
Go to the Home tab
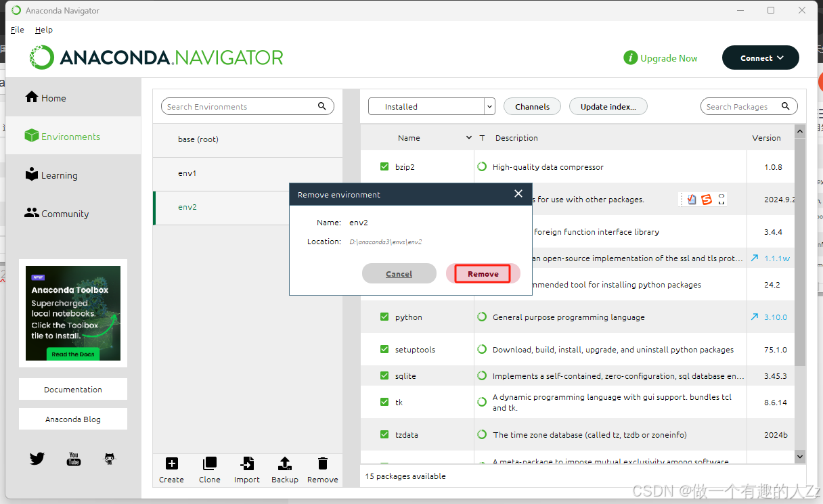pyautogui.click(x=73, y=97)
